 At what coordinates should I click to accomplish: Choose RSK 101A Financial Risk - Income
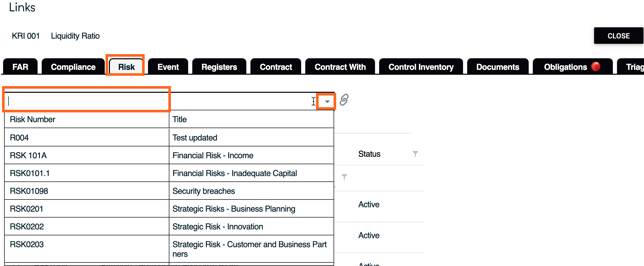[x=169, y=155]
